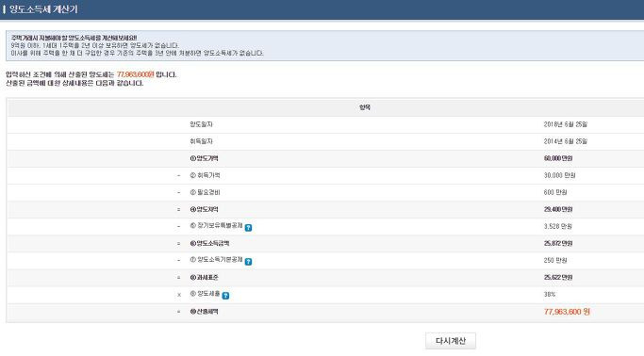The height and width of the screenshot is (356, 644).
Task: Select the 25,622 만원 value
Action: point(558,278)
